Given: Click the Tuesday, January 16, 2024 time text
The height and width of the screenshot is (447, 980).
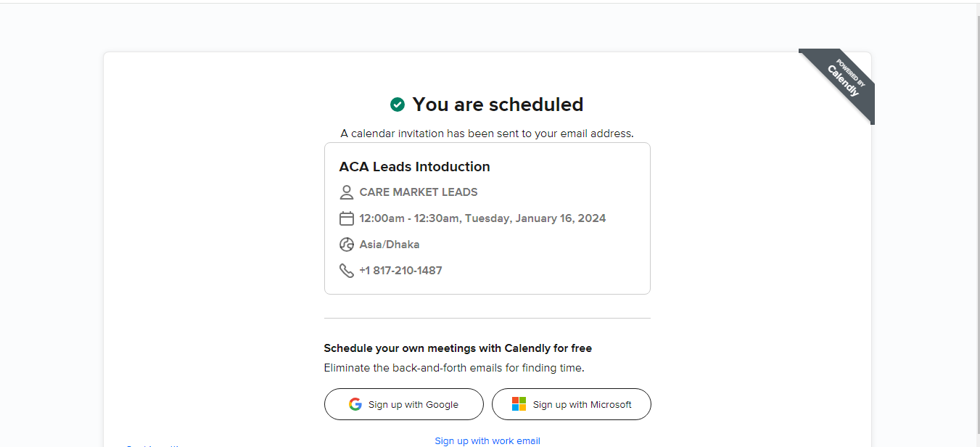Looking at the screenshot, I should 482,218.
